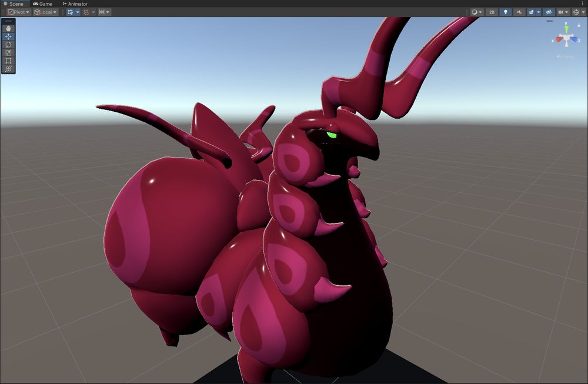Screen dimensions: 588x384
Task: Open grid snapping settings dropdown arrow
Action: [93, 12]
